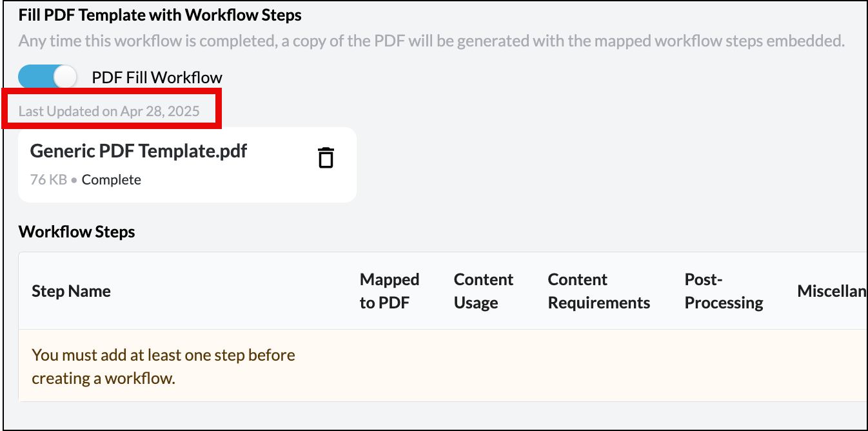Click the white knob of the PDF toggle

coord(65,77)
